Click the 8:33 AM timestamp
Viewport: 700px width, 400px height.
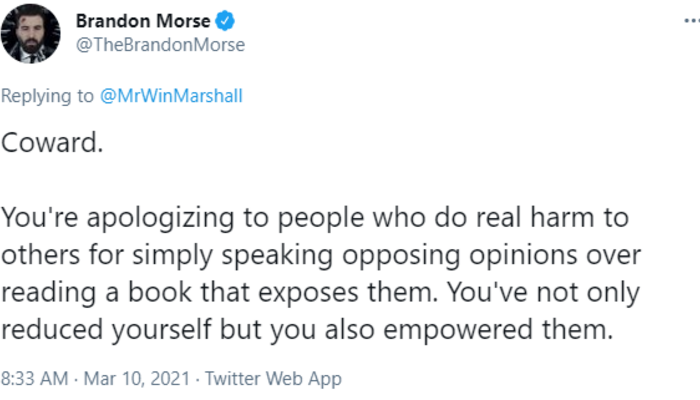33,379
